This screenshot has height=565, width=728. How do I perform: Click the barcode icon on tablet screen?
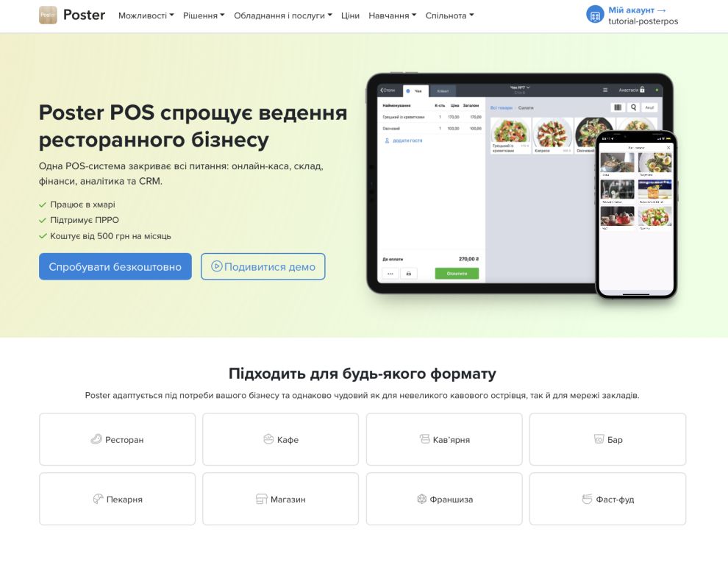(618, 107)
